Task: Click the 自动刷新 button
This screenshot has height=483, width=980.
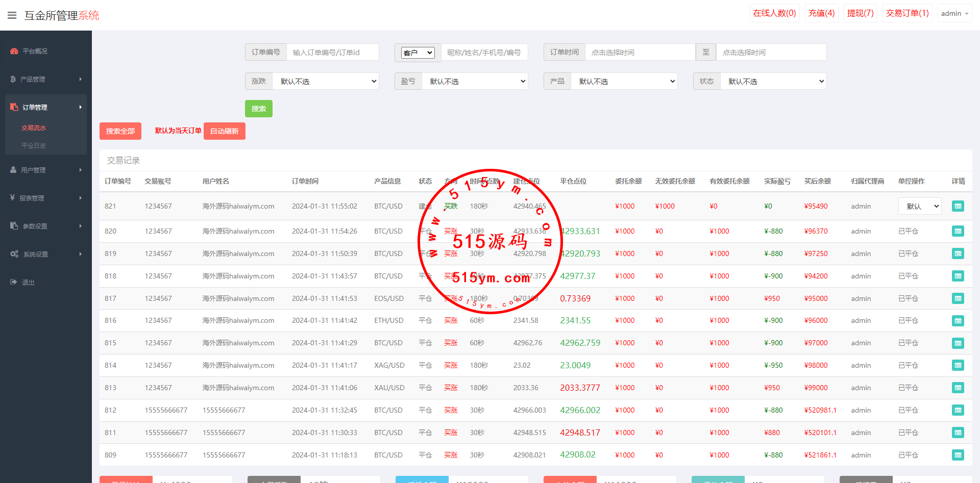Action: click(x=224, y=131)
